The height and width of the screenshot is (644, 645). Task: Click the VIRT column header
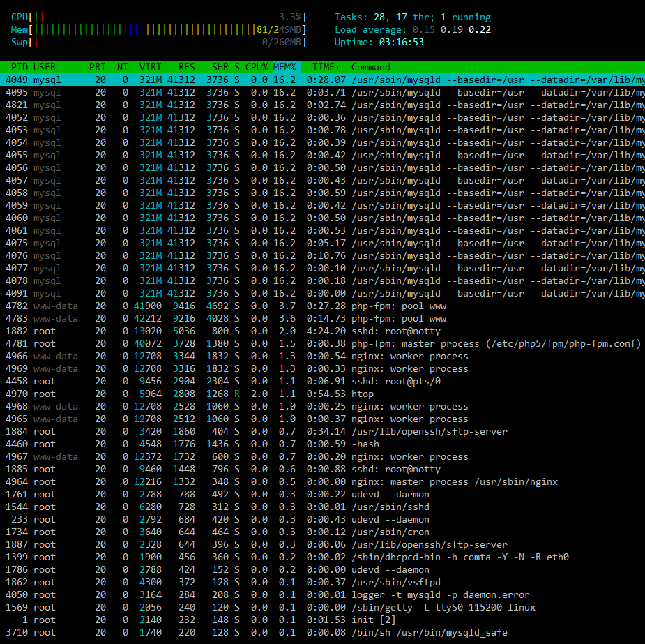[x=150, y=67]
